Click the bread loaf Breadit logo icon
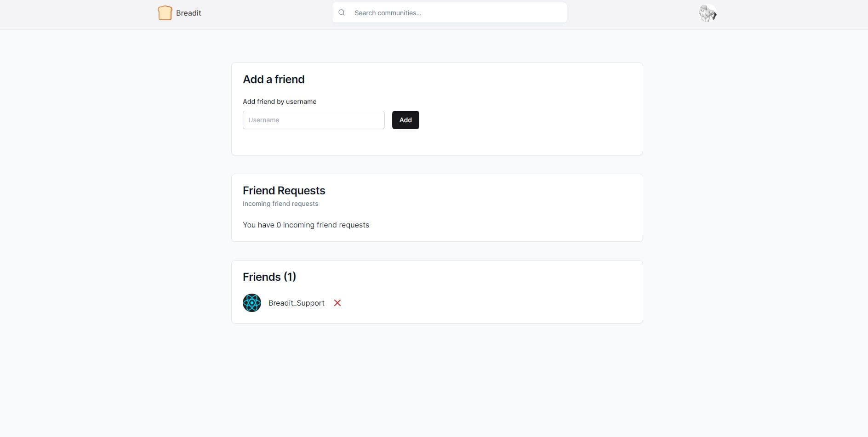 pos(164,12)
